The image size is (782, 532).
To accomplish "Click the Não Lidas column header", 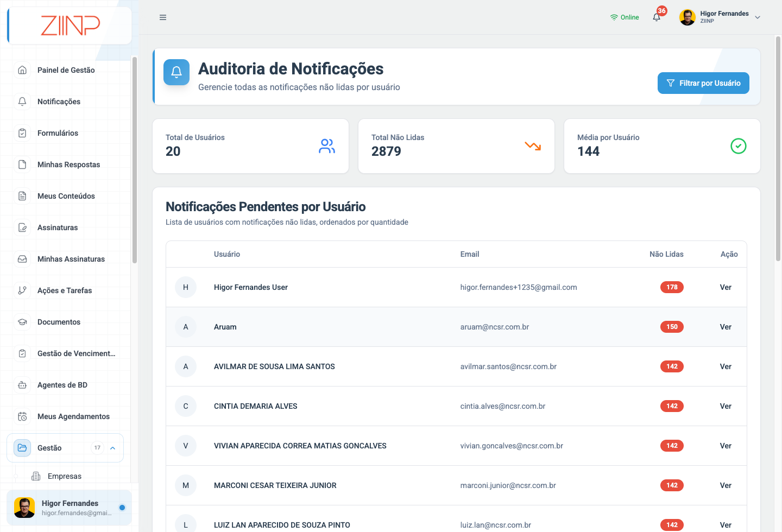I will point(666,254).
